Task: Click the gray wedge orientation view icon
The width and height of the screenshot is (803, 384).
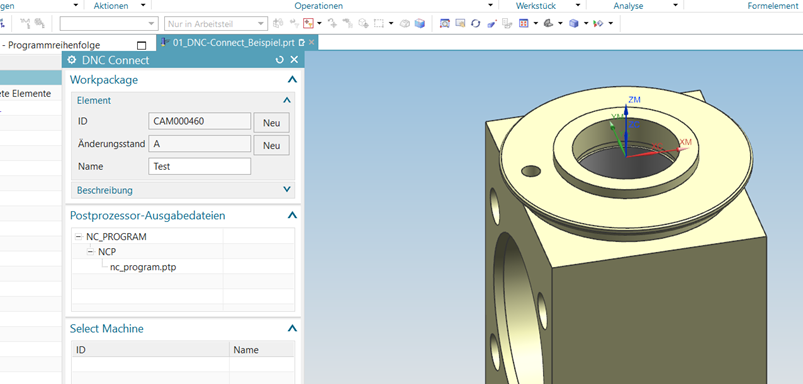Action: [x=548, y=23]
